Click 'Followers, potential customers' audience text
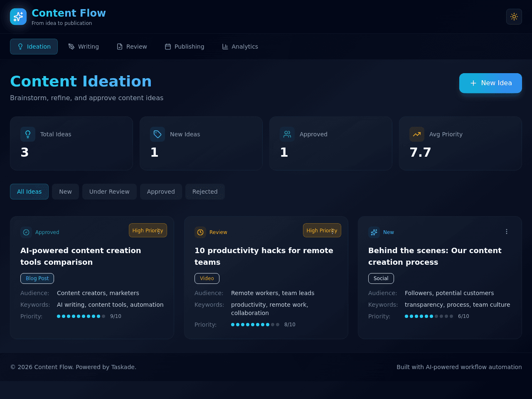Viewport: 532px width, 399px height. point(449,293)
